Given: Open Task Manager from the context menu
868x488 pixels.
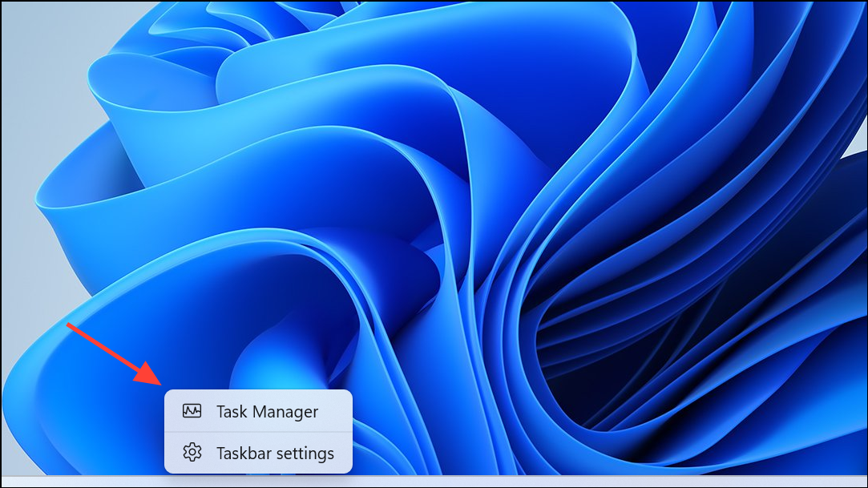Looking at the screenshot, I should pos(258,411).
